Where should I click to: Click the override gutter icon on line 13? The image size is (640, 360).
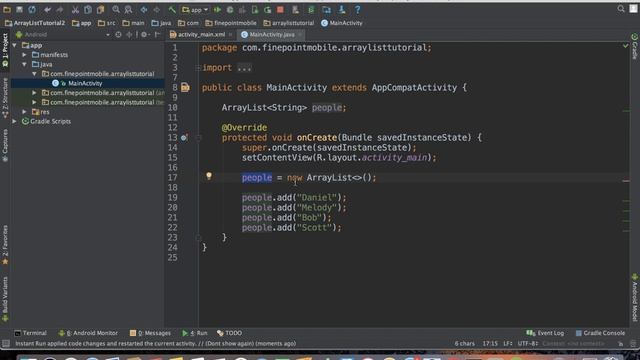click(x=184, y=138)
